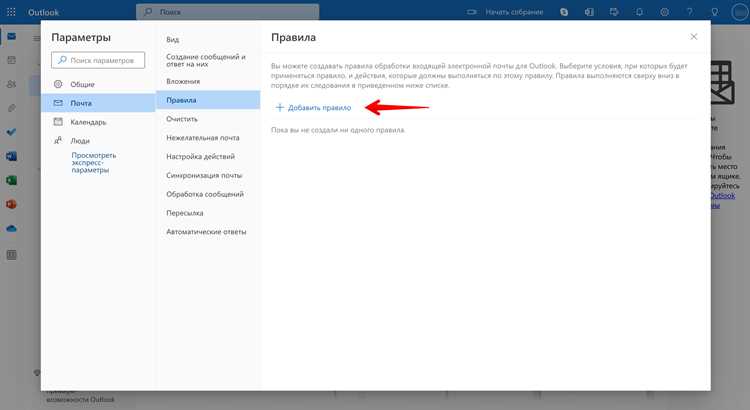Viewport: 750px width, 410px height.
Task: Open Просмотреть экспресс-параметры link
Action: 94,163
